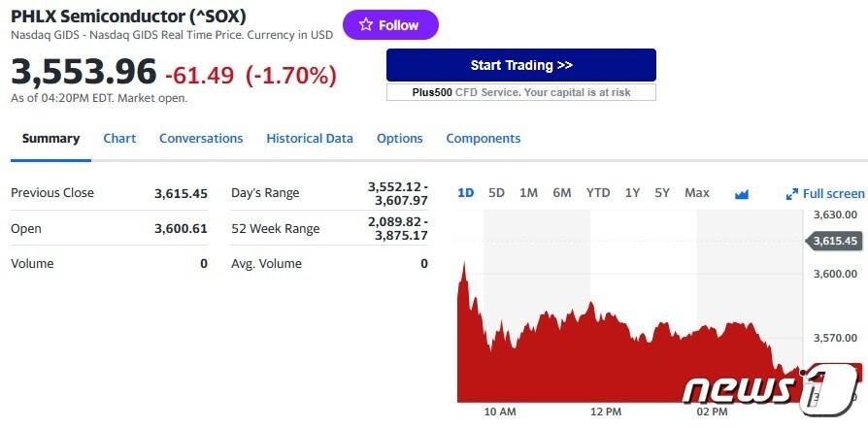Select the Summary tab
Viewport: 868px width, 428px height.
50,138
